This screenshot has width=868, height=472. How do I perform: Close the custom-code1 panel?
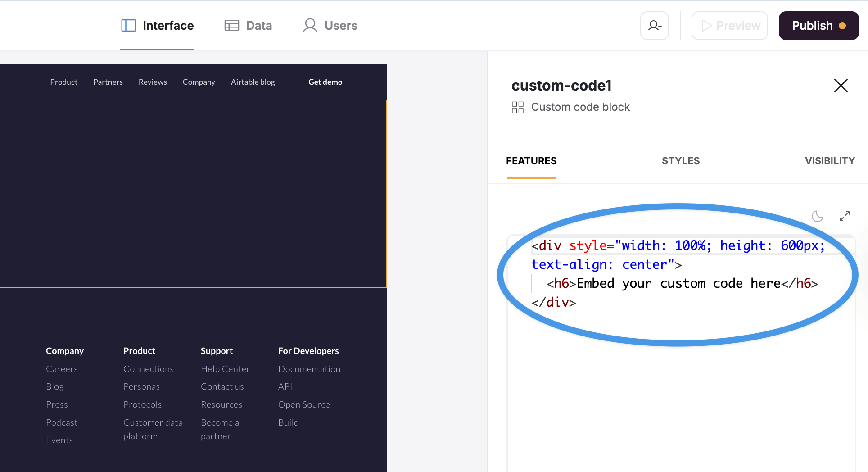[841, 86]
